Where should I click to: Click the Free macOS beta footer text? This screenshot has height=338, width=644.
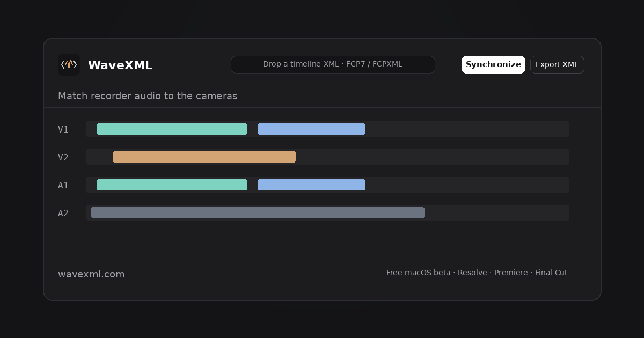click(x=418, y=273)
